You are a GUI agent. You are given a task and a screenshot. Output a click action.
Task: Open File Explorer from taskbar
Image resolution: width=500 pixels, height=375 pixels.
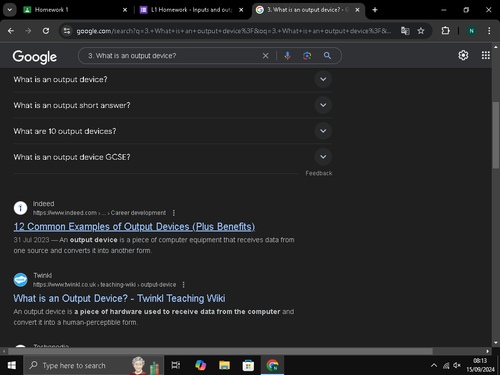point(224,365)
